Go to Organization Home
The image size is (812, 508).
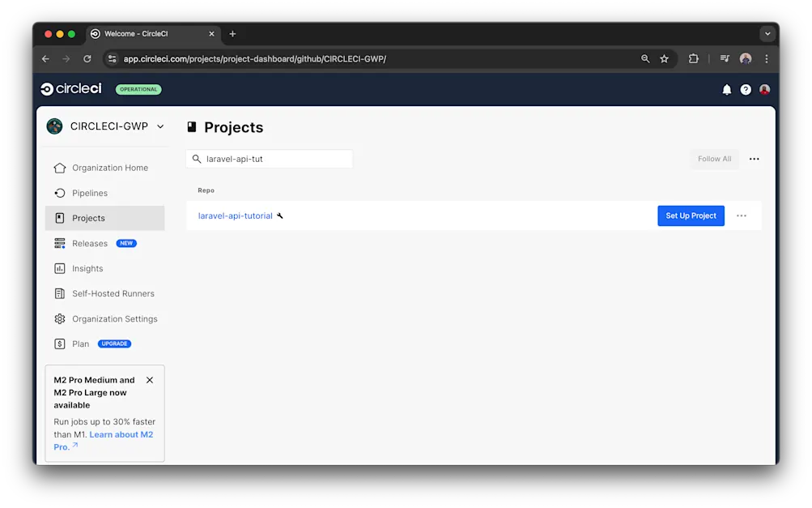click(x=109, y=168)
